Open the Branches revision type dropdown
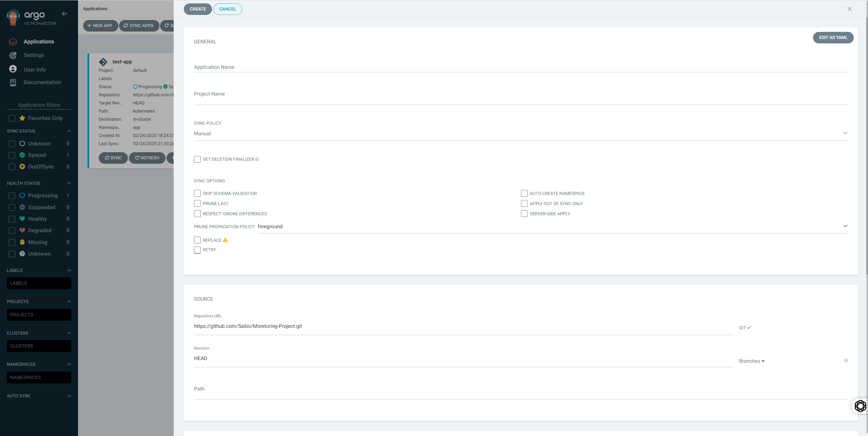The width and height of the screenshot is (868, 436). point(752,361)
